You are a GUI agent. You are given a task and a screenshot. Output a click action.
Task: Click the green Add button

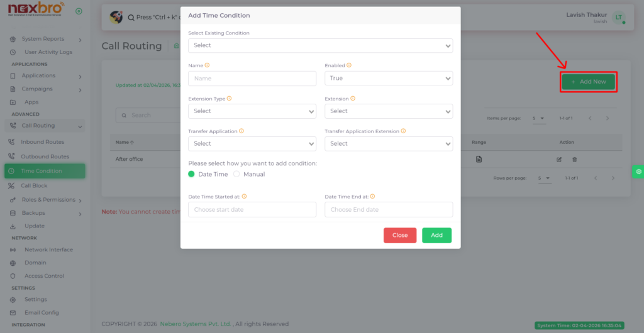[x=436, y=235]
